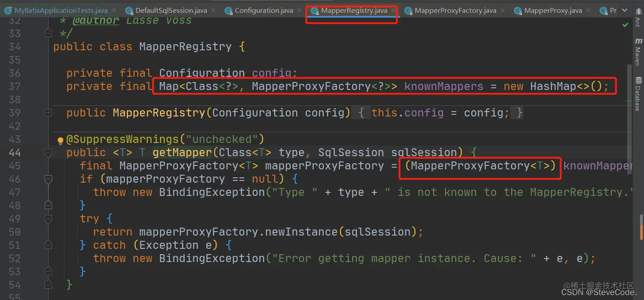
Task: Open the Database tool window
Action: 638,94
